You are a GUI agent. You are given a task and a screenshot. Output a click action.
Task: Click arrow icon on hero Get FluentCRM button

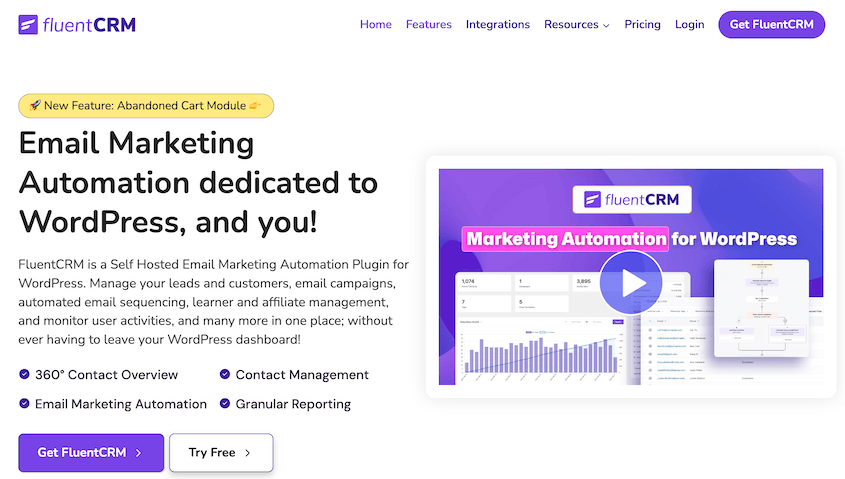click(138, 453)
